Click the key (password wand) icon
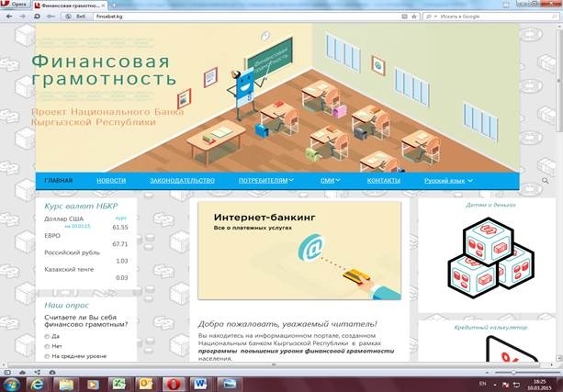The width and height of the screenshot is (563, 392). point(51,17)
